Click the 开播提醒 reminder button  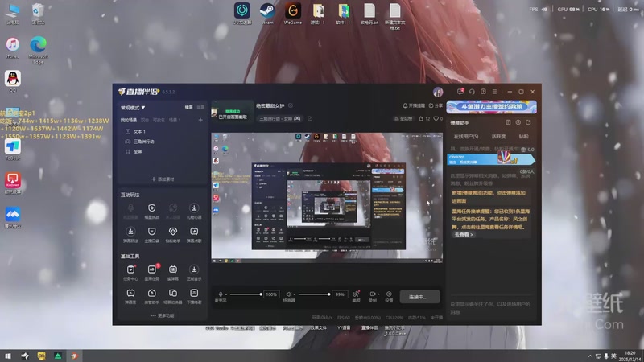point(414,105)
